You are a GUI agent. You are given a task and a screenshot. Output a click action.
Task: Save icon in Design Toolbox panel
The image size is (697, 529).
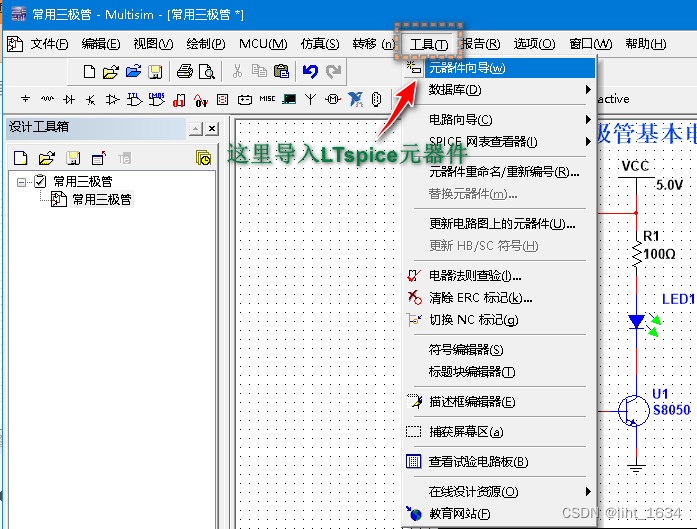pos(73,158)
